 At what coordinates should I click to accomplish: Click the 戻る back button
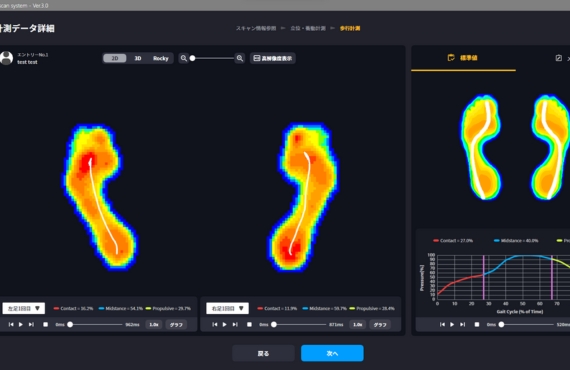263,353
